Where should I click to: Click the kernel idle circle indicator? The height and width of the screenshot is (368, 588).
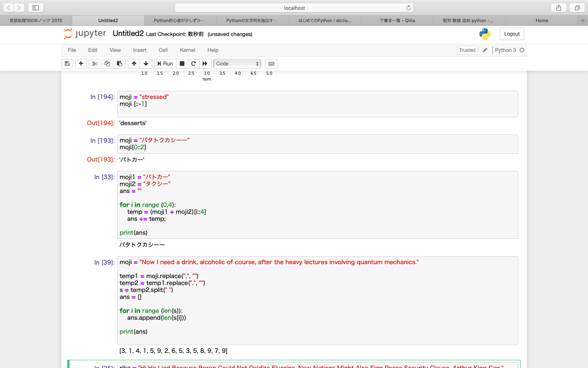(522, 50)
